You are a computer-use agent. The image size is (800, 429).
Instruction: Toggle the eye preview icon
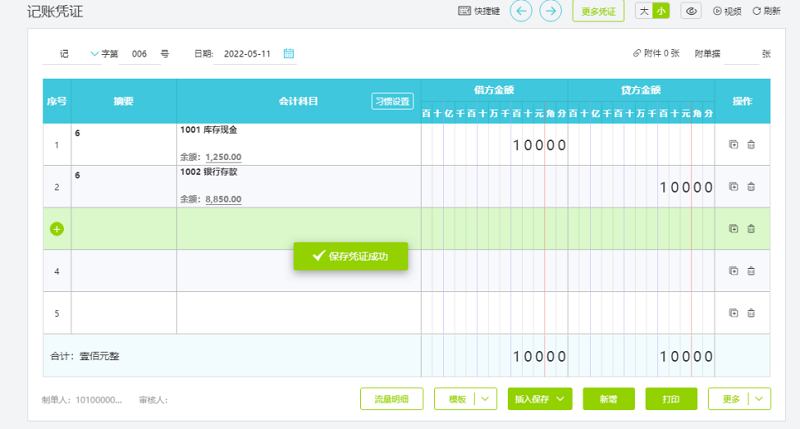(691, 11)
